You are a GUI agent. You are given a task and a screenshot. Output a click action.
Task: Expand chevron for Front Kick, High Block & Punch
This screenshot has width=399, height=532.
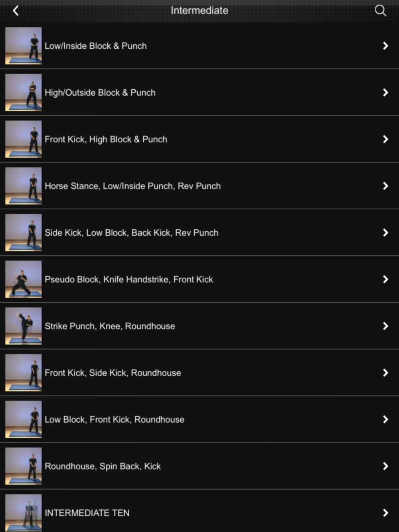(x=385, y=139)
